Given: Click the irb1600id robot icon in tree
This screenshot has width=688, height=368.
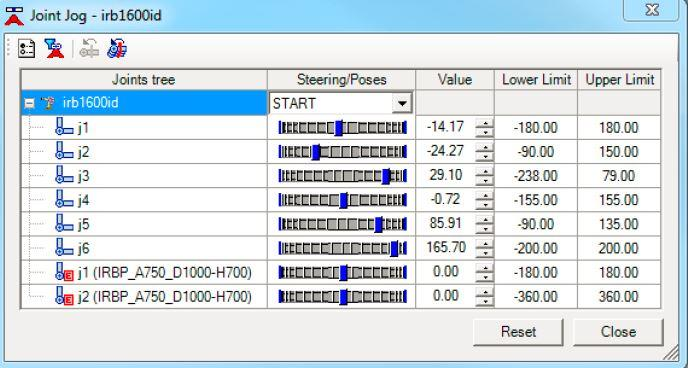Looking at the screenshot, I should 47,104.
